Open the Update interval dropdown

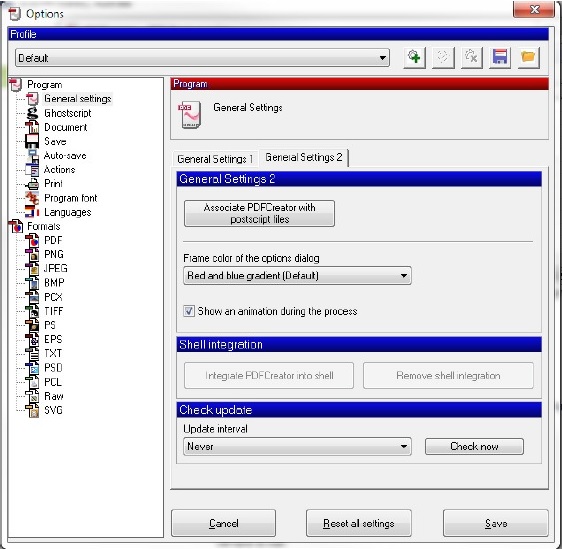297,447
